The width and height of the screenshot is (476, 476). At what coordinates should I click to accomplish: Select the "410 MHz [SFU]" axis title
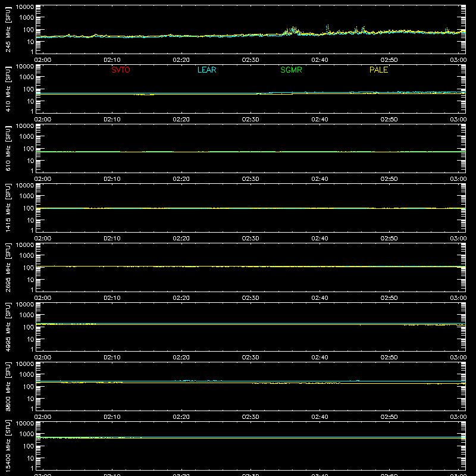[8, 89]
